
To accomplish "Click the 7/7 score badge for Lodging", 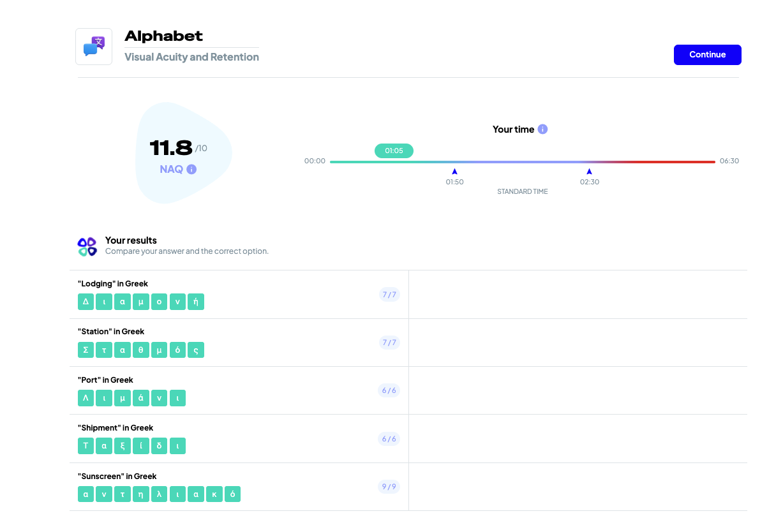I will (x=389, y=294).
